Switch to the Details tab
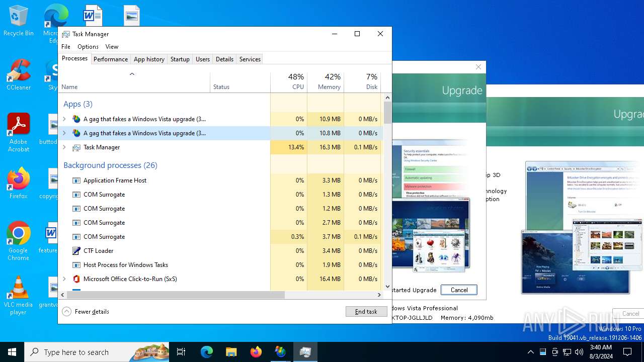 [224, 59]
